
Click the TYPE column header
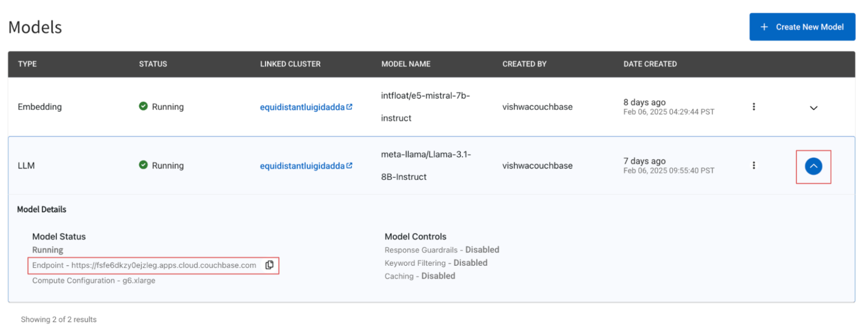pos(27,64)
